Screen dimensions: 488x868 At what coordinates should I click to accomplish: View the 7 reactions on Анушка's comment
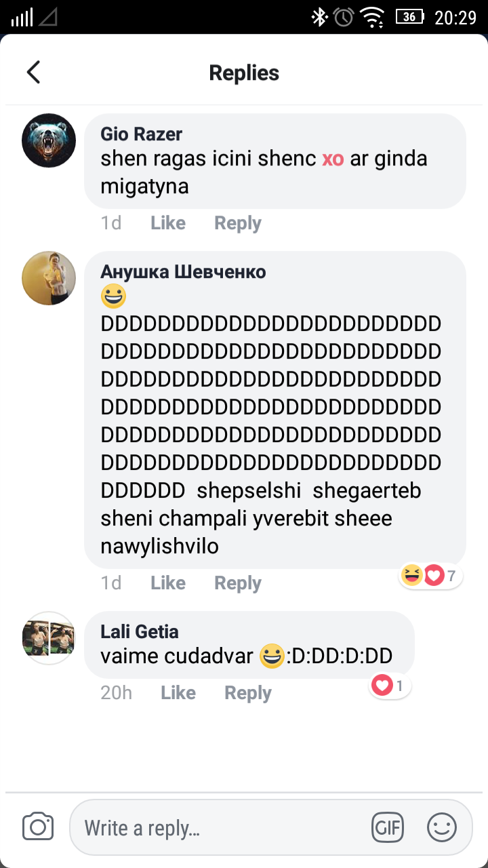431,576
